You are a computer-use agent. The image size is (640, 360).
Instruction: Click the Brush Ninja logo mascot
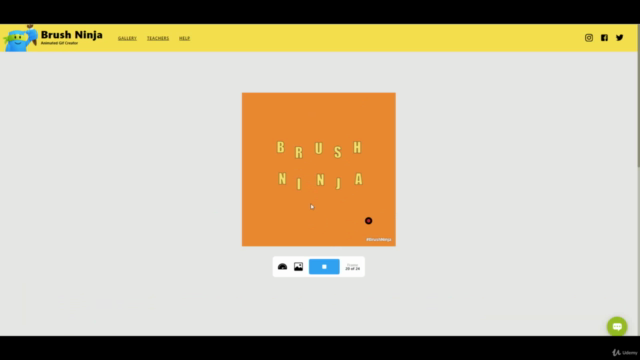click(20, 38)
